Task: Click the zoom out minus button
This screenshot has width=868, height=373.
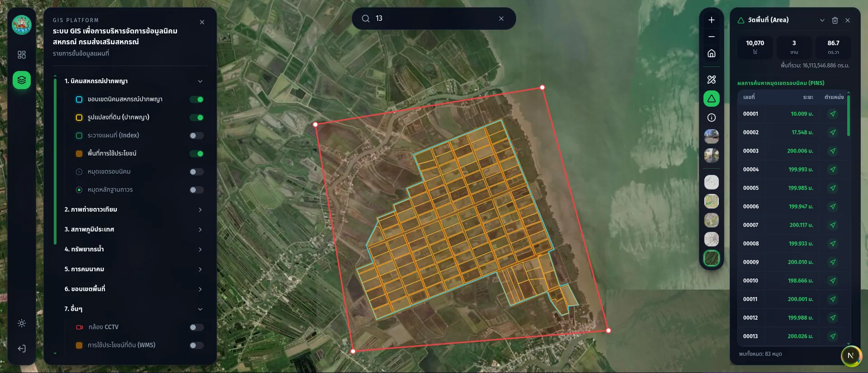Action: coord(712,37)
